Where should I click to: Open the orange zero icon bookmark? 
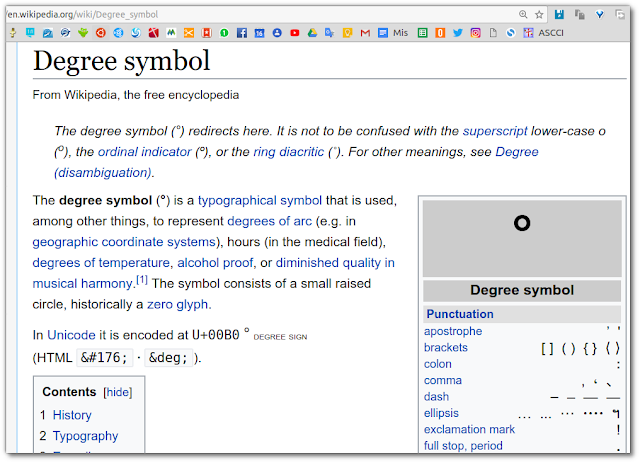click(440, 33)
